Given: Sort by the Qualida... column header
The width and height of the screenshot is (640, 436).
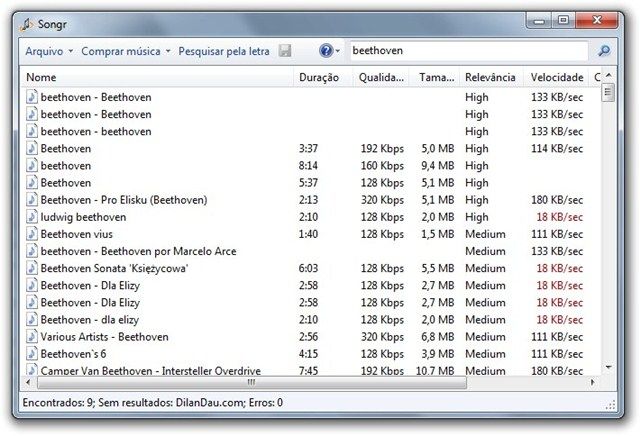Looking at the screenshot, I should click(381, 77).
